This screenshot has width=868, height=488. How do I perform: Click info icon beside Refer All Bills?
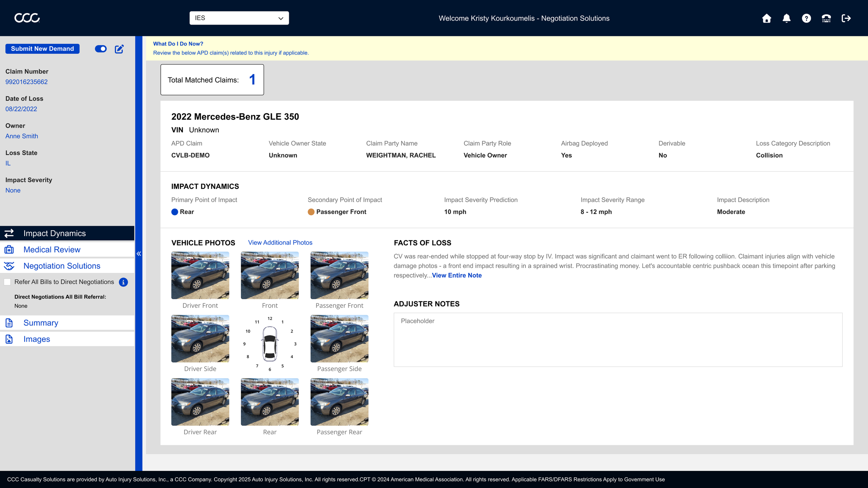tap(123, 282)
